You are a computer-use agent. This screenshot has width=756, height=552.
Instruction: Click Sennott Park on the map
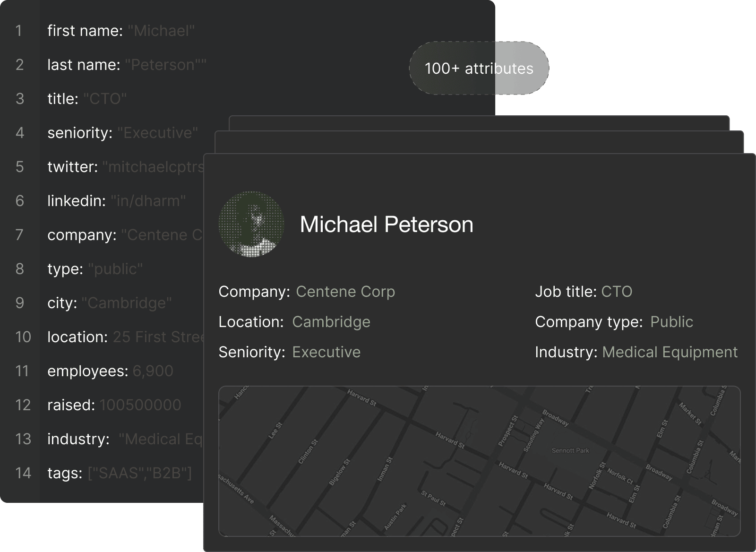click(570, 450)
